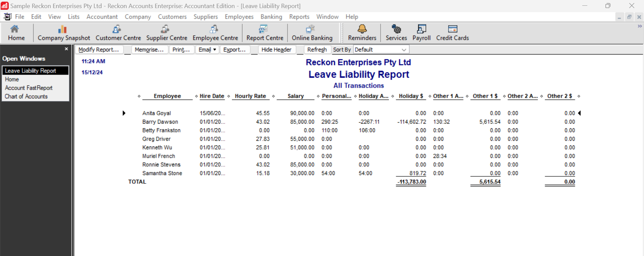The image size is (644, 256).
Task: Click the Other 2 $ column header
Action: [560, 96]
